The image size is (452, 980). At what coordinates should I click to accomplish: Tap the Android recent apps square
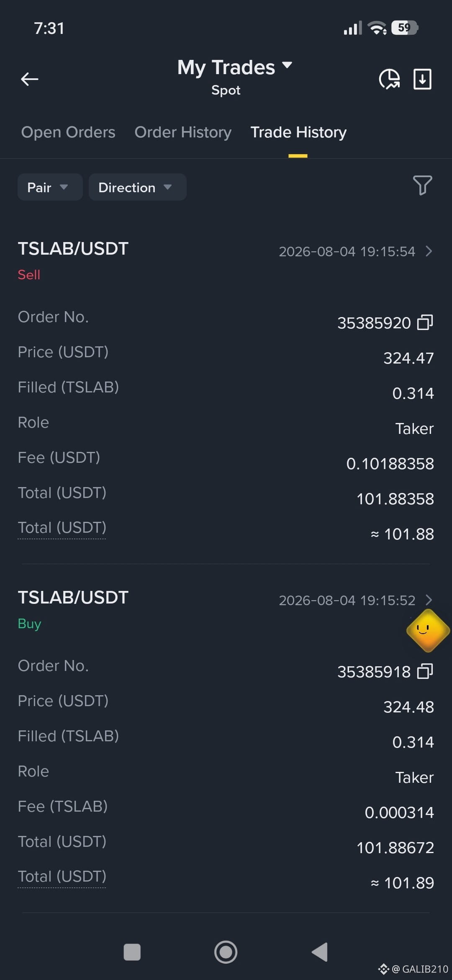click(132, 952)
